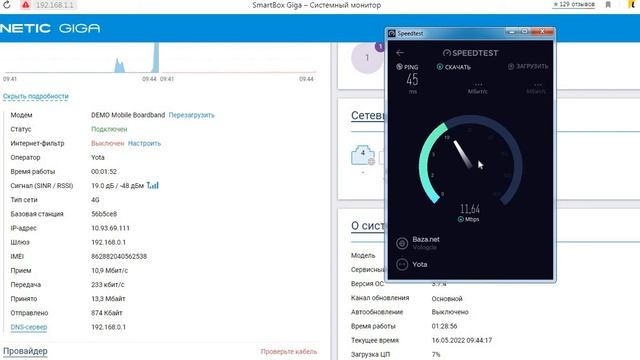Click the PING icon in Speedtest
Viewport: 640px width, 360px height.
[x=400, y=67]
